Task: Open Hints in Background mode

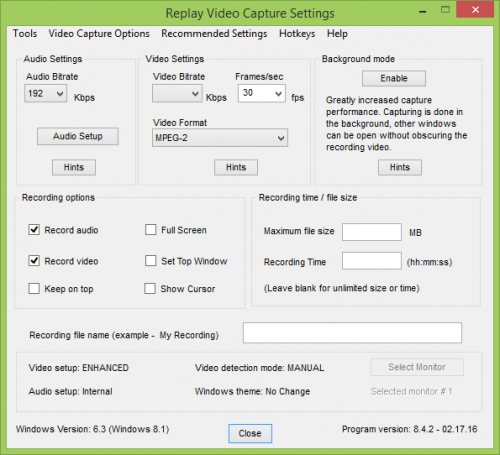Action: point(400,167)
